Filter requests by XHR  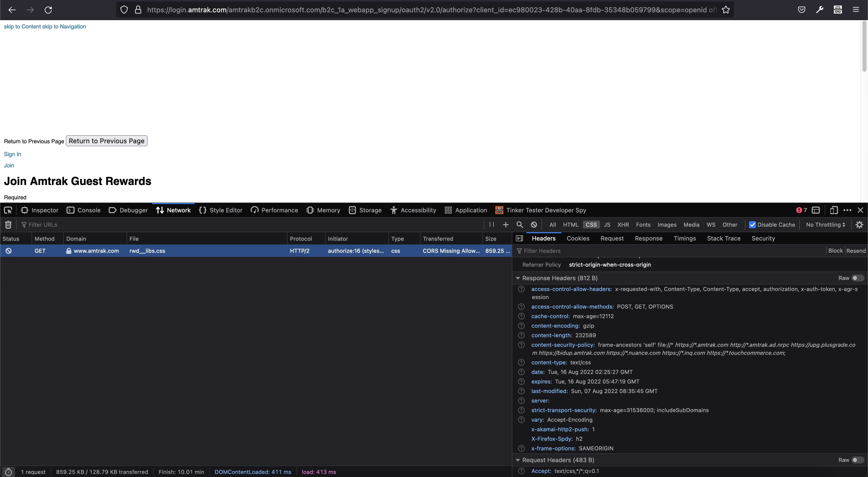click(623, 224)
